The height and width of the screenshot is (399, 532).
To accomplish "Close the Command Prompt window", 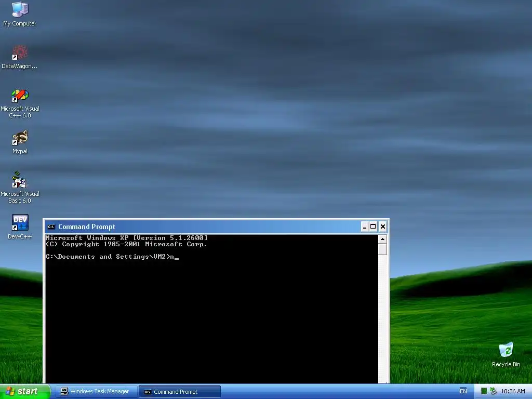I will pyautogui.click(x=383, y=227).
